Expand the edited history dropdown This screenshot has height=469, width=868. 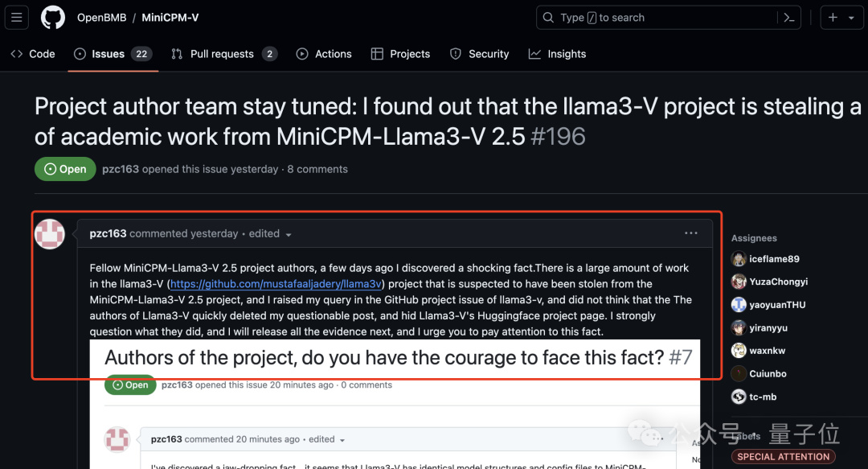coord(289,234)
